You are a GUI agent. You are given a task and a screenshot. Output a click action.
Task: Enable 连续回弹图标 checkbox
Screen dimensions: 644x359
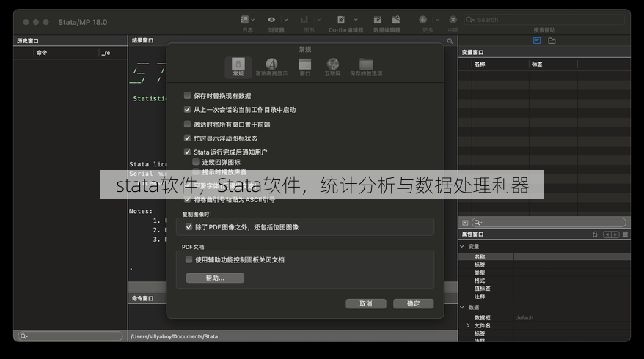[196, 162]
